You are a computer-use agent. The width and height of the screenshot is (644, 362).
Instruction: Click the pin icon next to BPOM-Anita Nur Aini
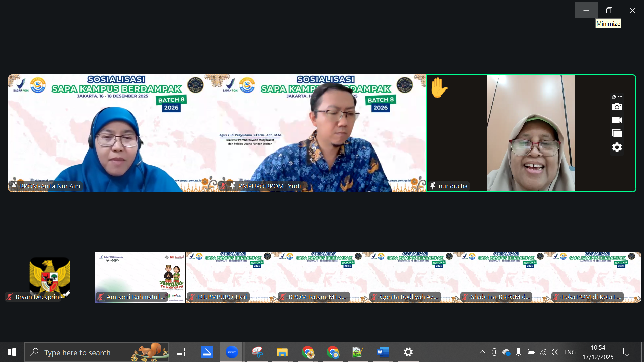tap(14, 186)
